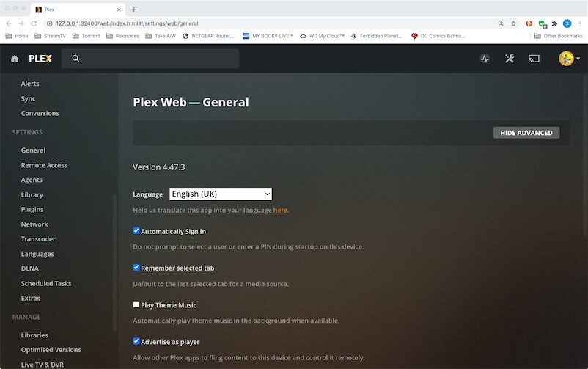Screen dimensions: 588x369
Task: Open Remote Access settings
Action: (44, 165)
